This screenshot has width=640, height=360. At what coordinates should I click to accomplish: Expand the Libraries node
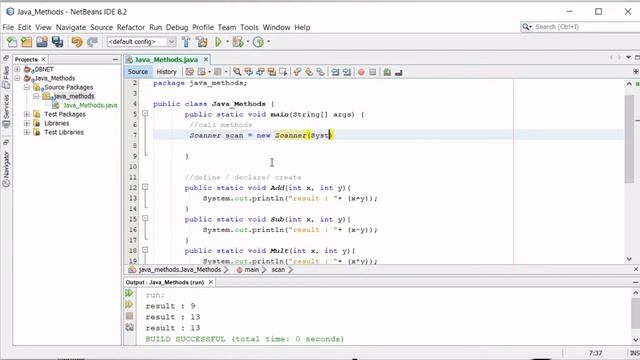pyautogui.click(x=27, y=123)
